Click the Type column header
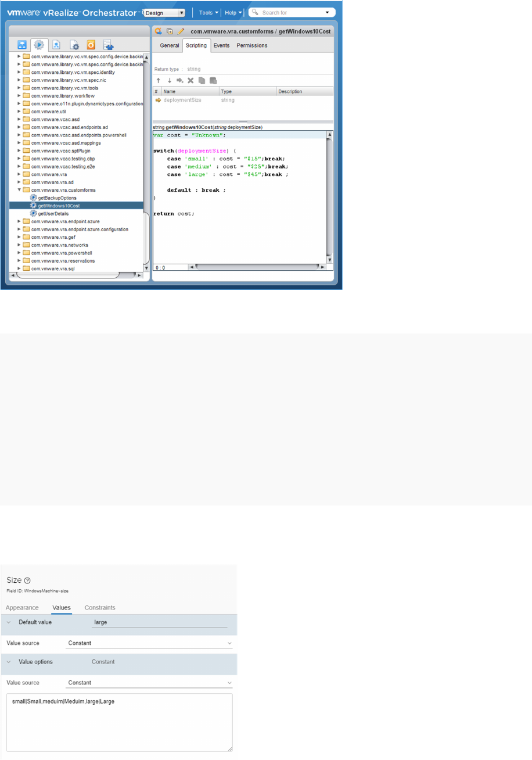This screenshot has width=532, height=760. (x=247, y=91)
